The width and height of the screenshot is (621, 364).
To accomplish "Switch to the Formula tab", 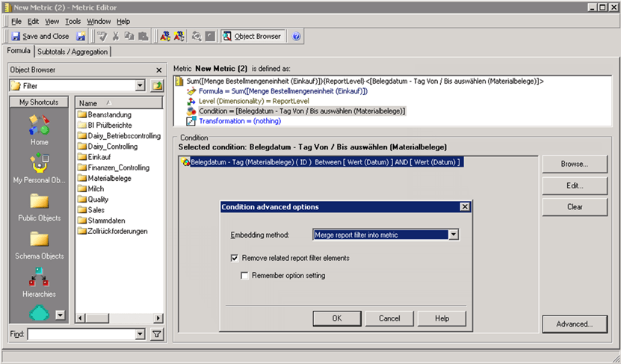I will 19,51.
